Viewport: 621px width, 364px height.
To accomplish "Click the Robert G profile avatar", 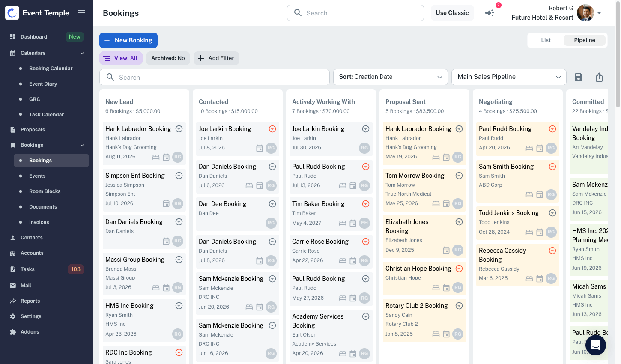I will pos(585,13).
